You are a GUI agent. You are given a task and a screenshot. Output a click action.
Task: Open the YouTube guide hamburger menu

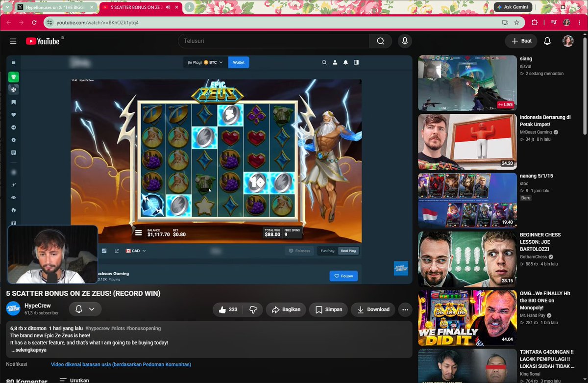pyautogui.click(x=13, y=41)
